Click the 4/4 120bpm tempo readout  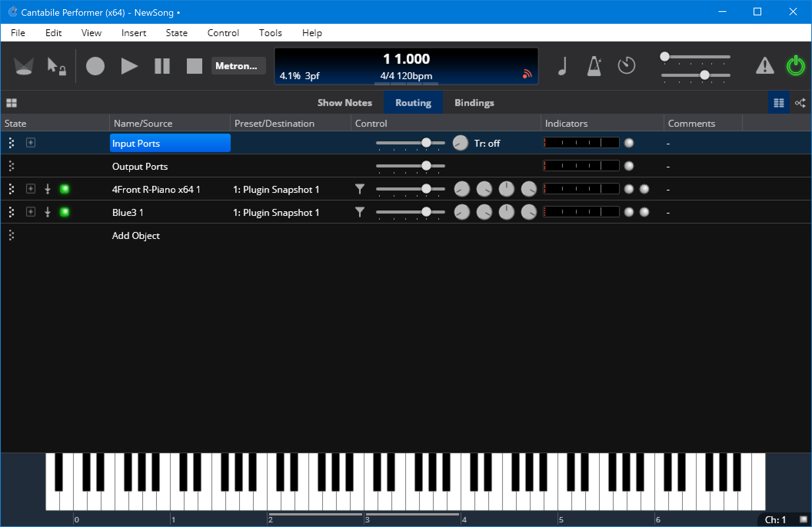[x=406, y=76]
